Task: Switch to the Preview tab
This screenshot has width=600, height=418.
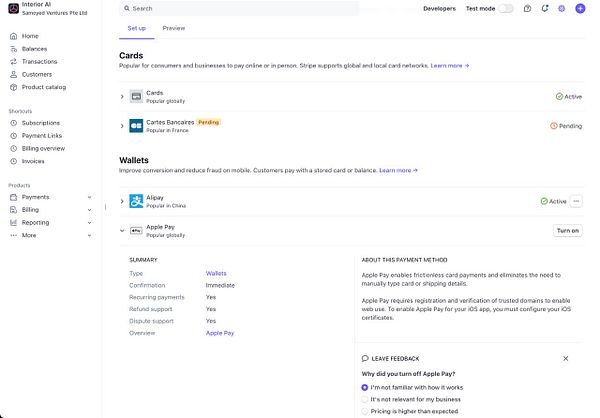Action: point(173,28)
